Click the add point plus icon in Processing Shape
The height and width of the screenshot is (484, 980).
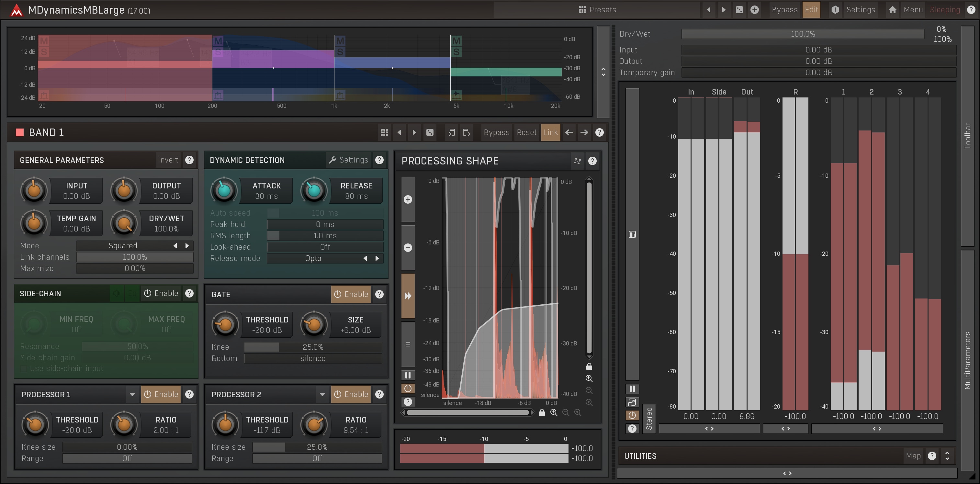[408, 199]
